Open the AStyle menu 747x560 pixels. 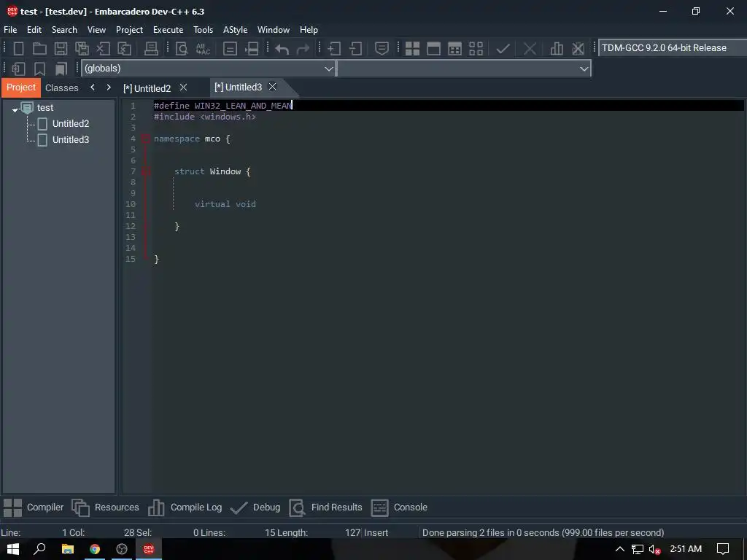tap(236, 29)
